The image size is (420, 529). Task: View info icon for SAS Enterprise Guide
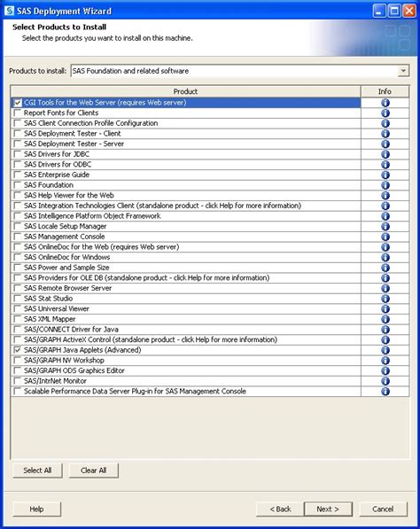[385, 175]
